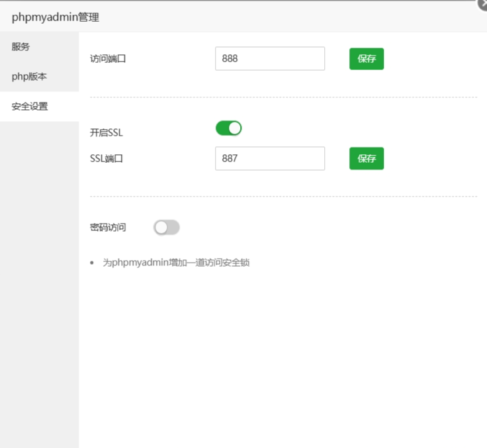487x448 pixels.
Task: Save the SSL端口 value with 保存
Action: 367,158
